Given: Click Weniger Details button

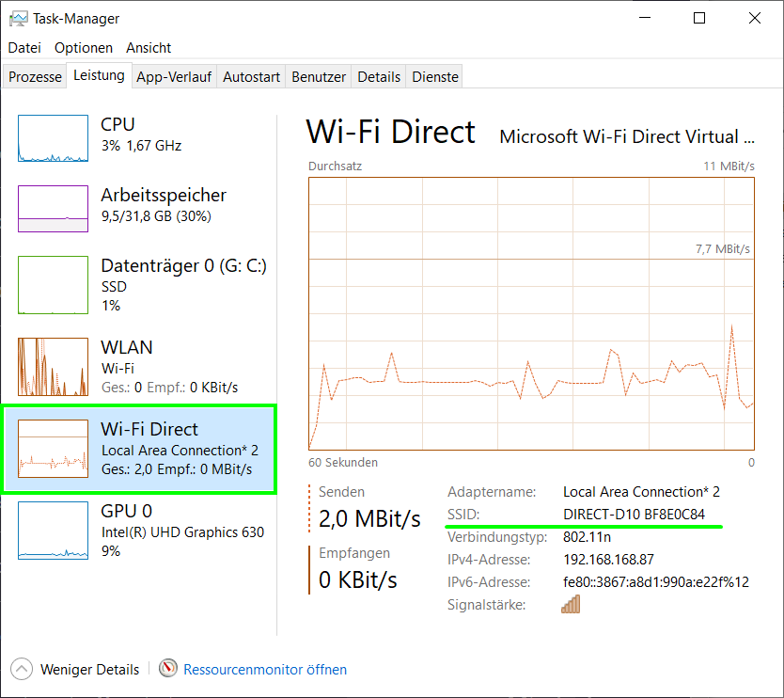Looking at the screenshot, I should [74, 670].
